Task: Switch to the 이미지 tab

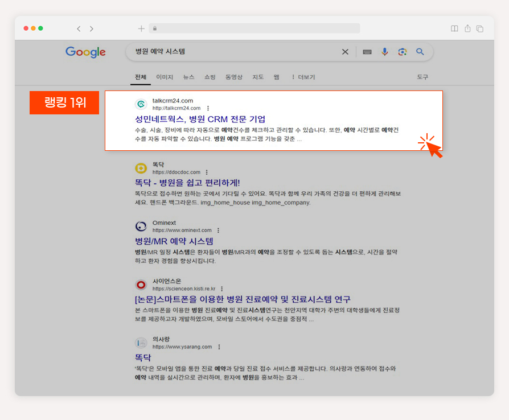Action: click(x=165, y=77)
